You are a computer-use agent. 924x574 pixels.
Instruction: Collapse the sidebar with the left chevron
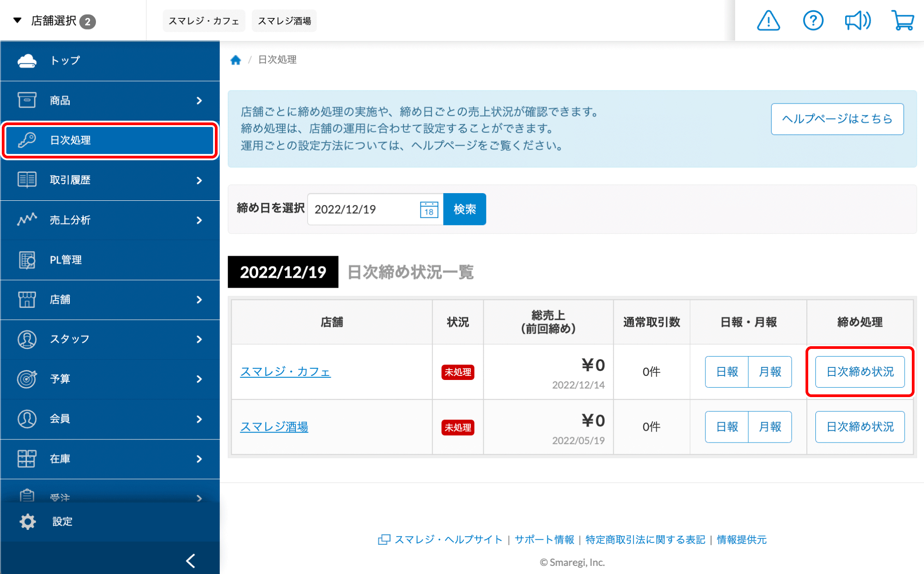click(191, 560)
